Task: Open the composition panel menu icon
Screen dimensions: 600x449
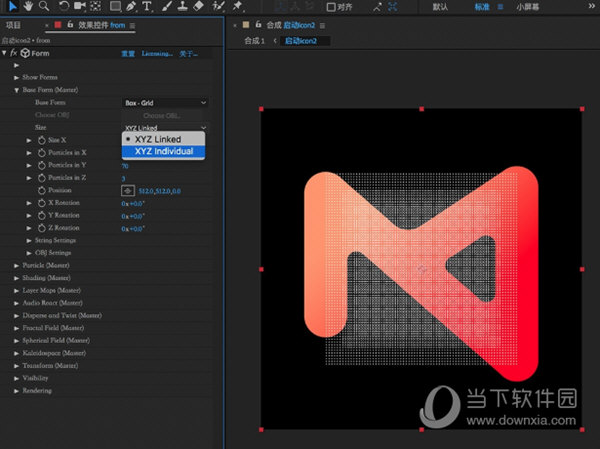Action: 322,26
